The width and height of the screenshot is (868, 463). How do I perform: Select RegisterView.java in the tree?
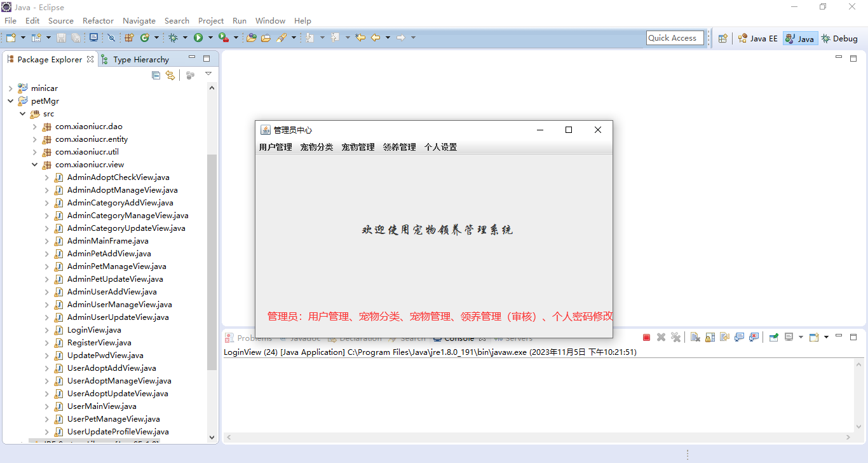99,343
